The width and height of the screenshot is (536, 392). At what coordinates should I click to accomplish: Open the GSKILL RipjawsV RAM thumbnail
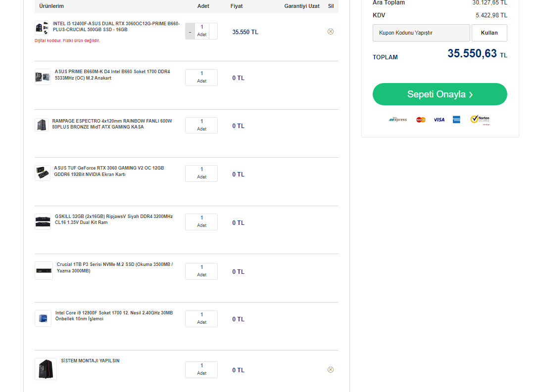(43, 221)
